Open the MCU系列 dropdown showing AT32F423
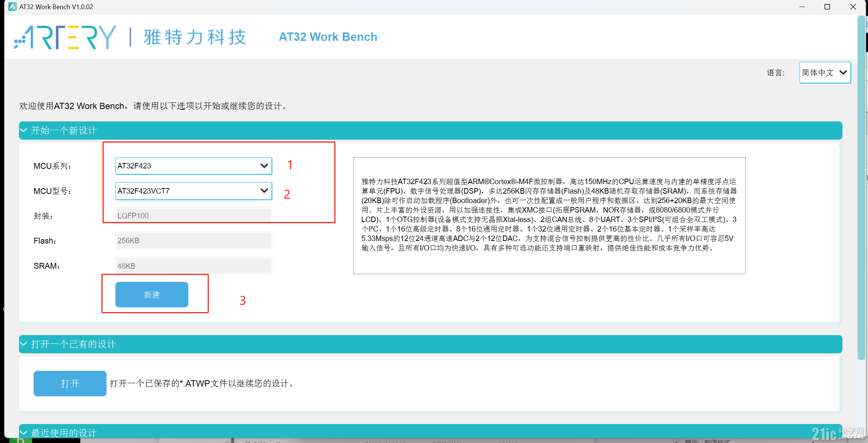The width and height of the screenshot is (868, 443). (193, 166)
